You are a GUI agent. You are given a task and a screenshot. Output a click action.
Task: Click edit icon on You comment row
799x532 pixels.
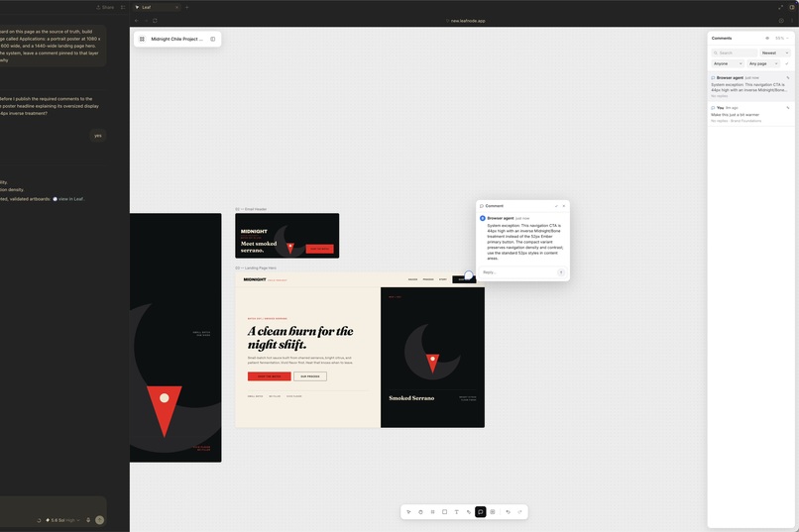[788, 108]
